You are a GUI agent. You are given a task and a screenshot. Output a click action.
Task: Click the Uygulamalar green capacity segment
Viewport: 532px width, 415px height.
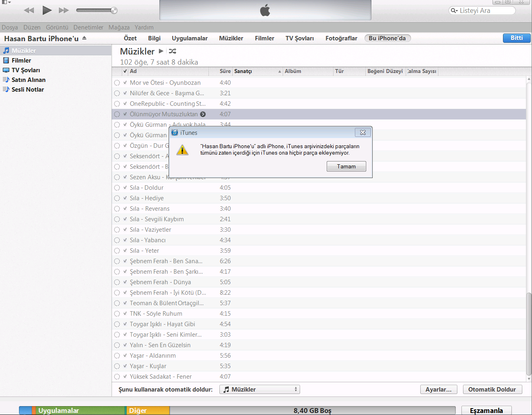click(81, 411)
